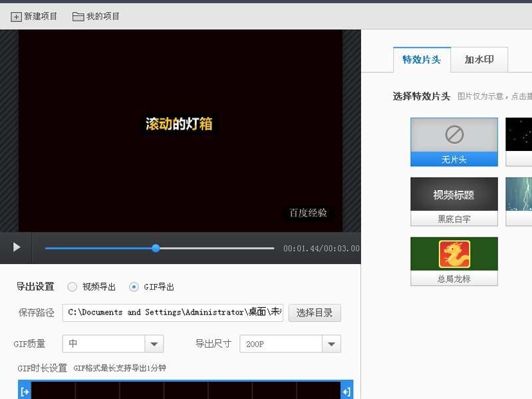
Task: Click the GIF timeline start bracket marker
Action: coord(23,390)
